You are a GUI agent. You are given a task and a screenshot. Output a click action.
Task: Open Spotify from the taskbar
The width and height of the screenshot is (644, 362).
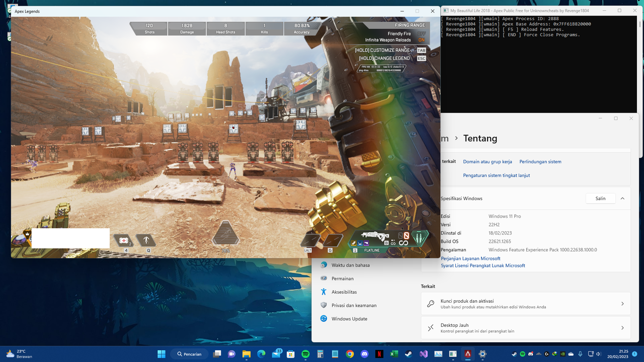305,354
